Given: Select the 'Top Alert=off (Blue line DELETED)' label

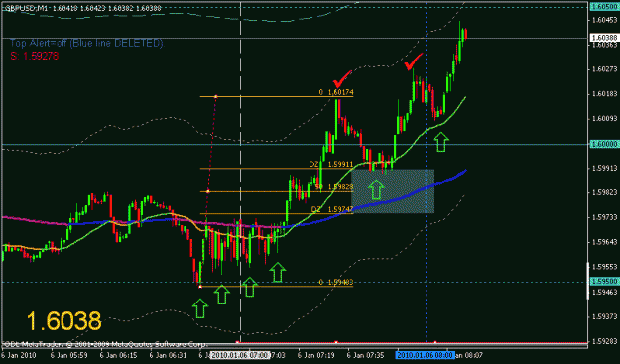Looking at the screenshot, I should 86,43.
